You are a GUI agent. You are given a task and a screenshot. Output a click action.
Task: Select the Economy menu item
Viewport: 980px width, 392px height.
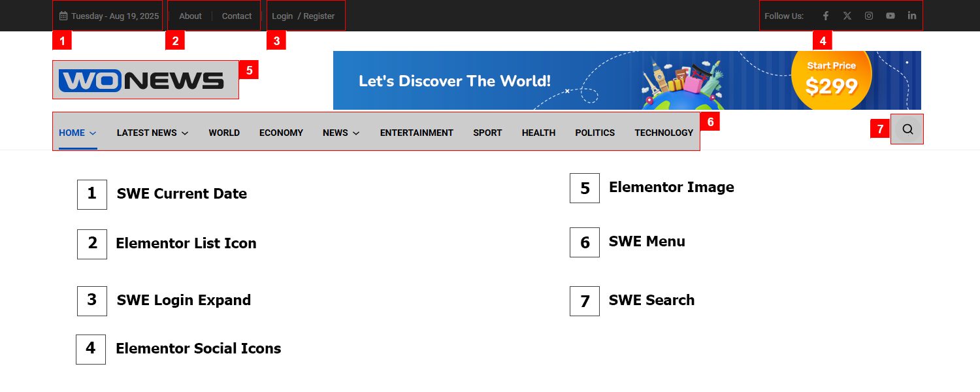pyautogui.click(x=281, y=133)
